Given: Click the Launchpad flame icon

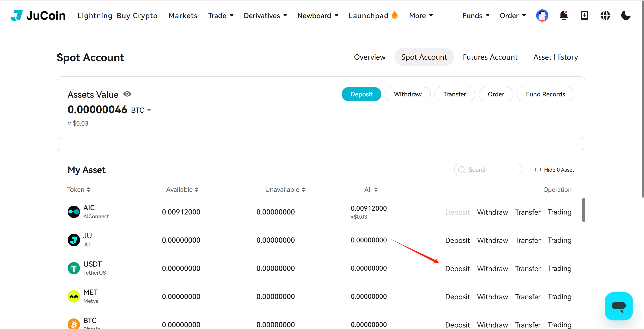Looking at the screenshot, I should [x=395, y=15].
